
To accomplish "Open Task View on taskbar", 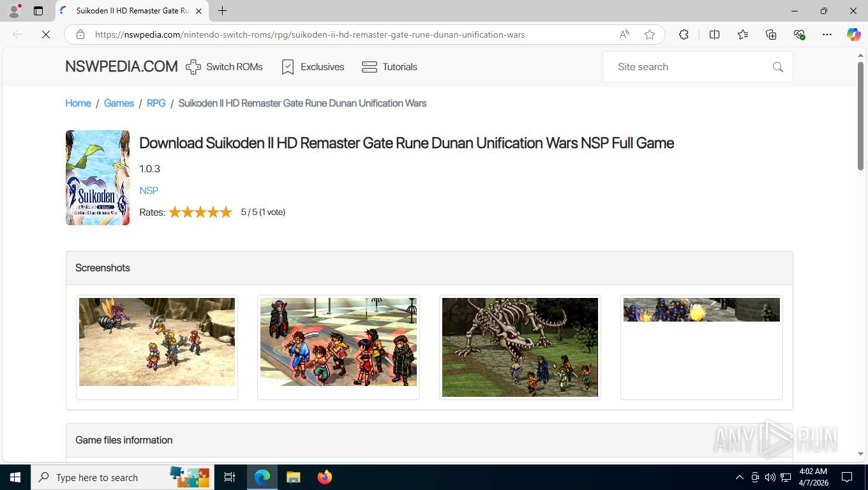I will tap(230, 477).
